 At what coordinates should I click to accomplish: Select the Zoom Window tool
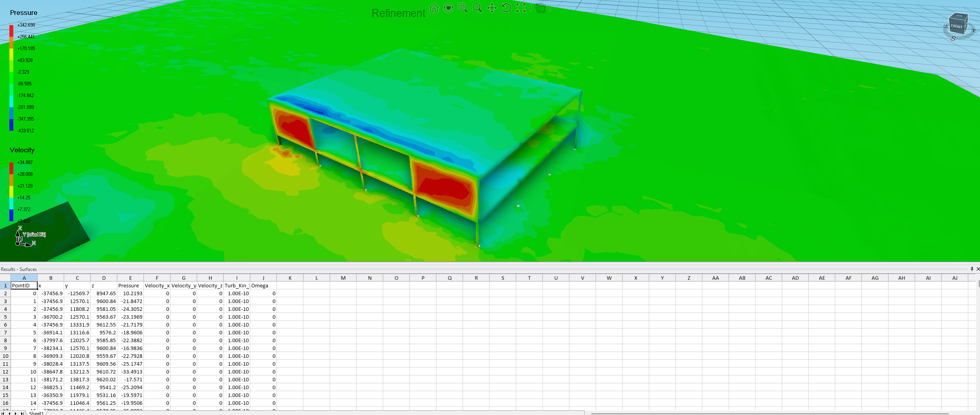(x=463, y=8)
